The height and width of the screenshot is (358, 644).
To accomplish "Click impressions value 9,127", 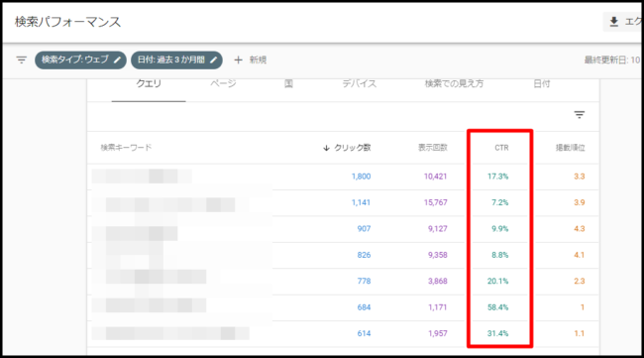I will pyautogui.click(x=437, y=229).
